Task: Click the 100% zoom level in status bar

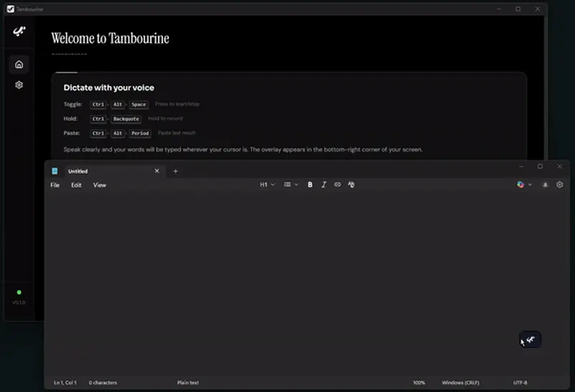Action: pos(419,383)
